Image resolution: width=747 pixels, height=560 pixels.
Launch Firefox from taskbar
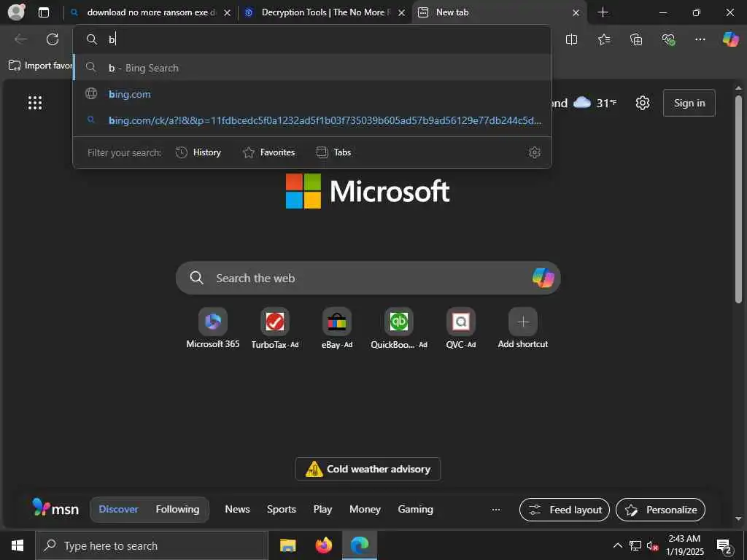click(323, 545)
